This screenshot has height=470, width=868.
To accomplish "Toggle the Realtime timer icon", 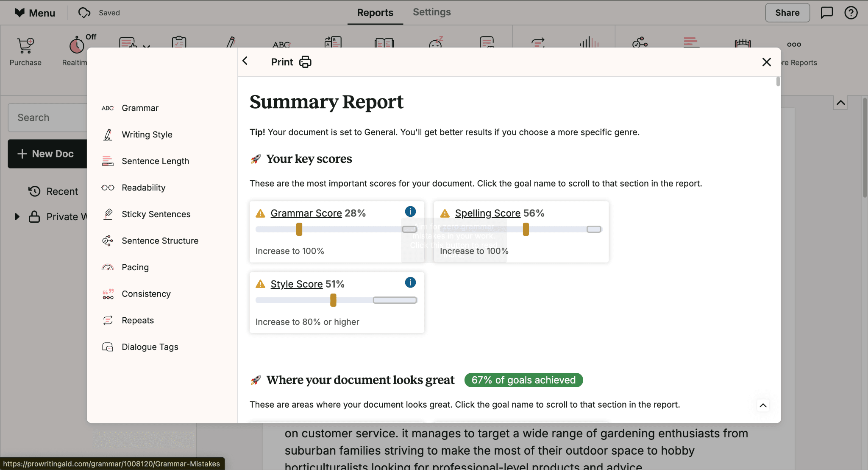I will 77,45.
